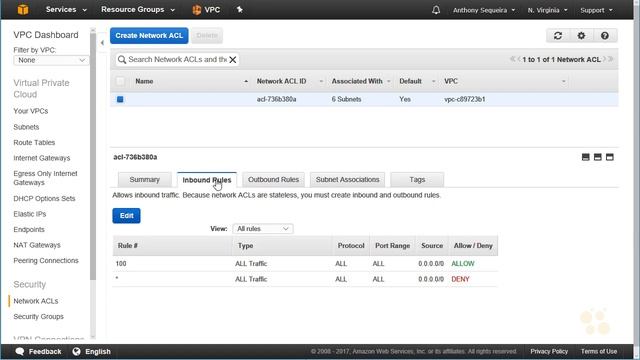Open the Terms of Use link
Screen dimensions: 640x360
[x=599, y=351]
